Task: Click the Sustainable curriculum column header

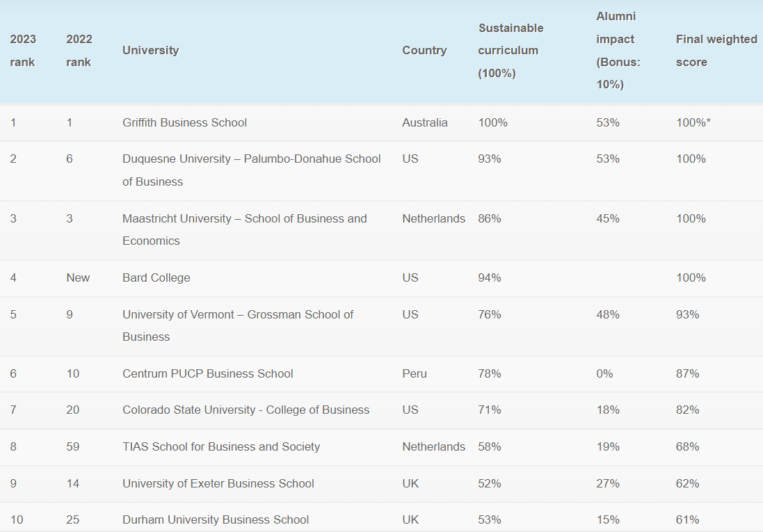Action: coord(511,50)
